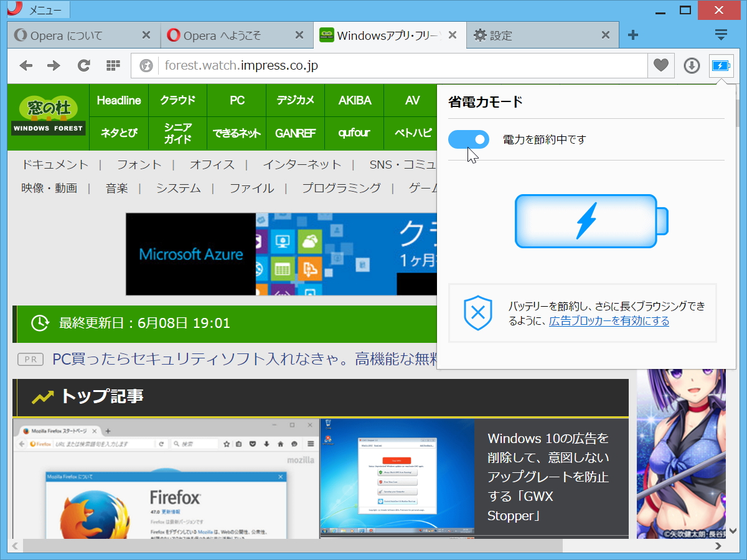
Task: Click the site info globe icon
Action: 146,65
